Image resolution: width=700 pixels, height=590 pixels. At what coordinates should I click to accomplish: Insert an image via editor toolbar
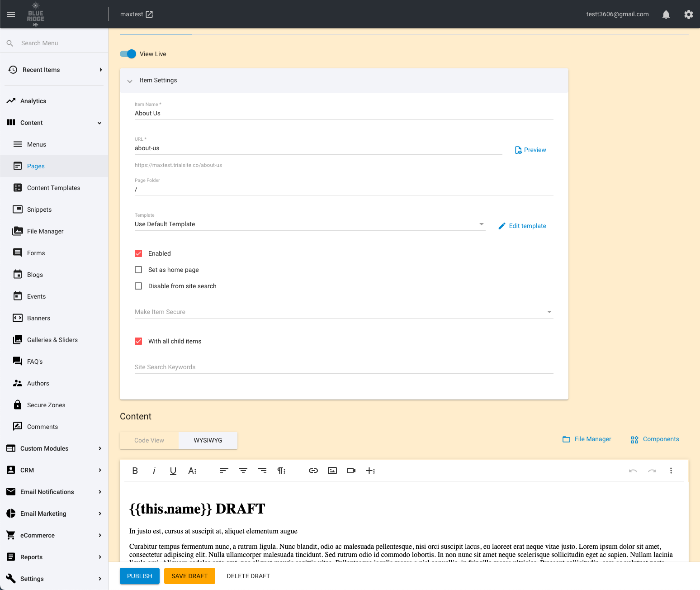tap(332, 471)
